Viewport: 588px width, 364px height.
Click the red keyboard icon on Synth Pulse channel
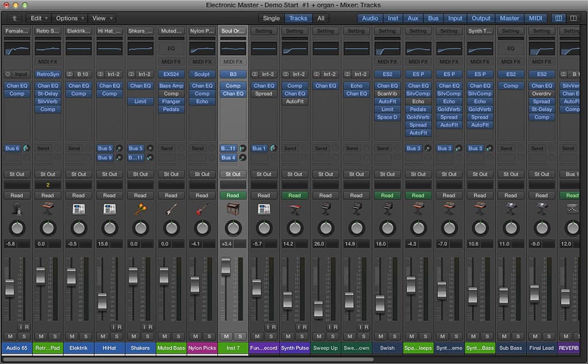[x=295, y=209]
